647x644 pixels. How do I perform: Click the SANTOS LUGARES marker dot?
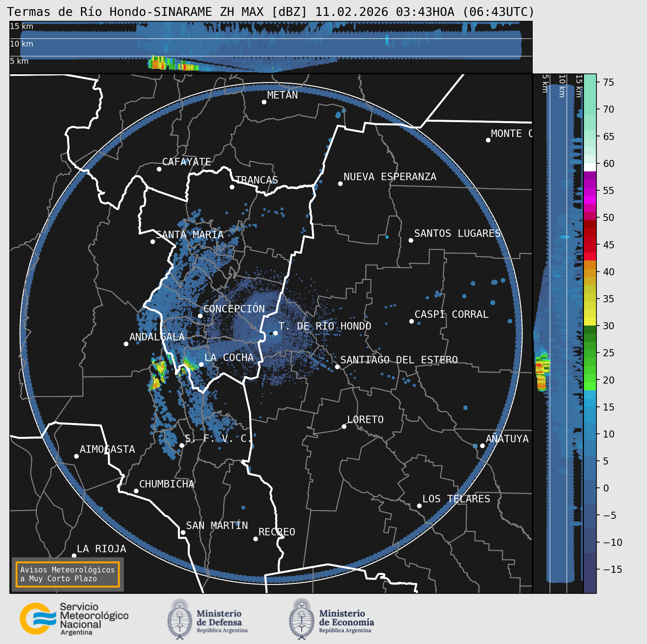coord(411,240)
